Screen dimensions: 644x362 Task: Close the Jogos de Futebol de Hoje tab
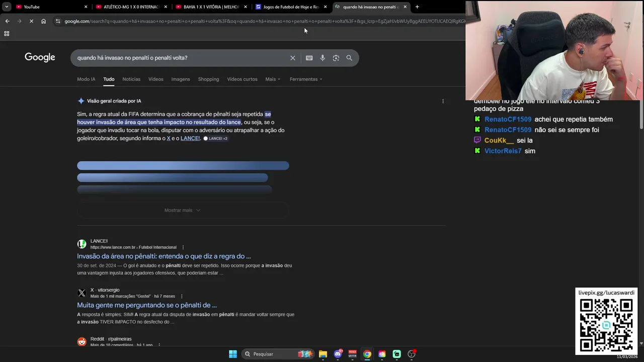326,7
